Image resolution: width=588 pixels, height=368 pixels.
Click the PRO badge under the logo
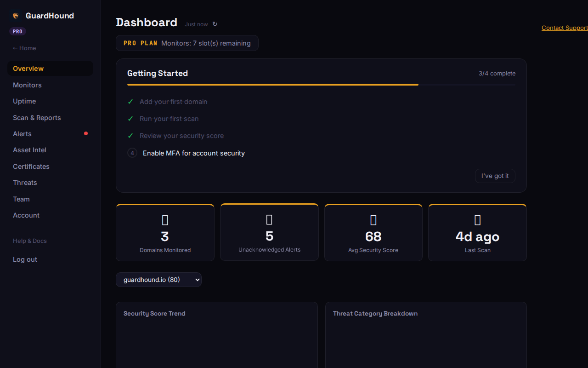[x=17, y=32]
